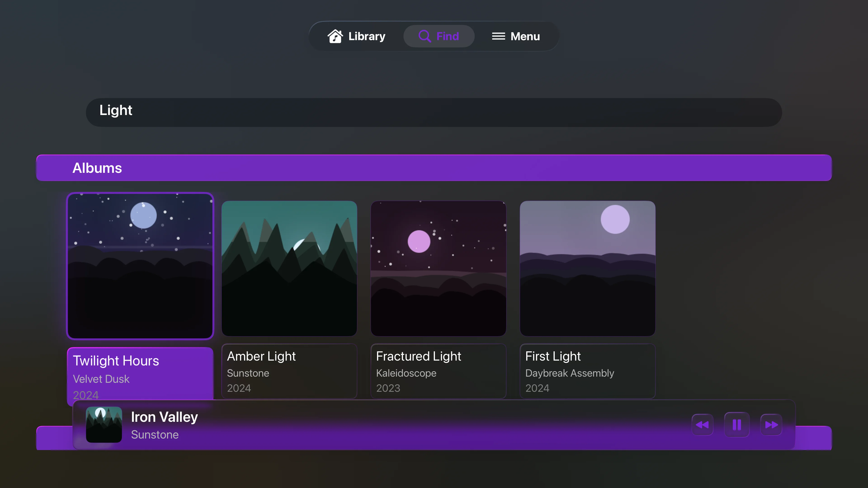Click the Iron Valley song title

click(164, 417)
